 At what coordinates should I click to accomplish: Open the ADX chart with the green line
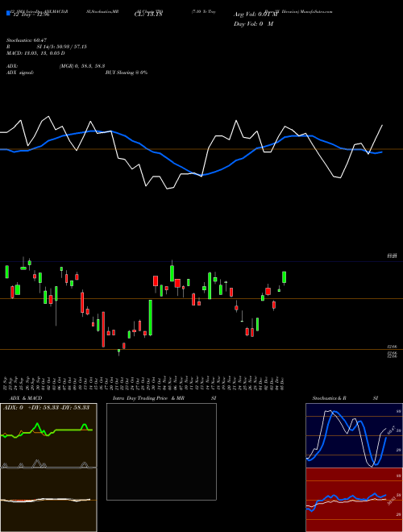(48, 435)
